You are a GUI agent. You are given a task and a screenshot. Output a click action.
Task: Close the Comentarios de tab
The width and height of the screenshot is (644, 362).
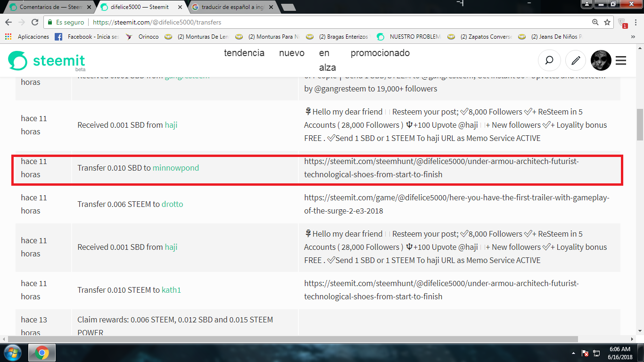89,8
